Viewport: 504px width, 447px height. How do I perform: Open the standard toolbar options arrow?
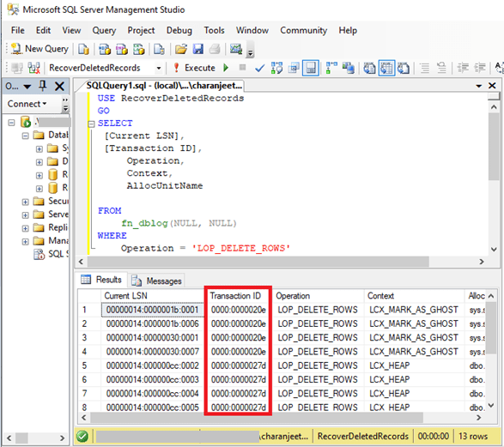pos(250,53)
